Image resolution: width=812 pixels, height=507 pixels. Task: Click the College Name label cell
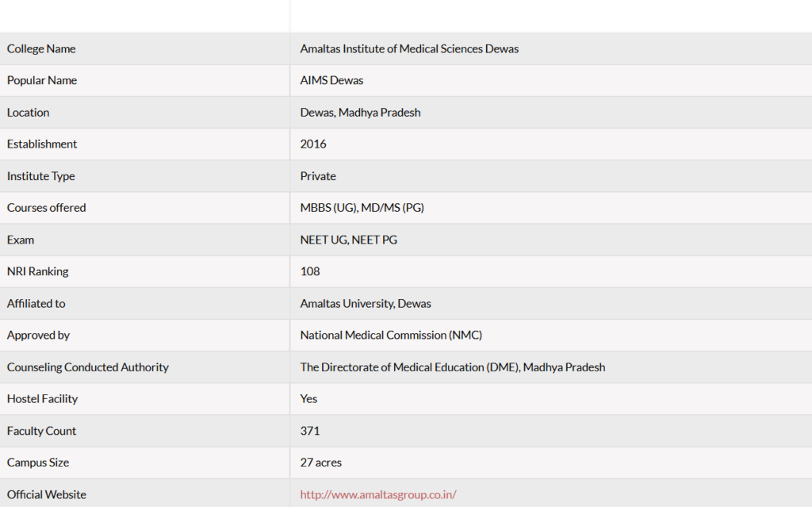coord(144,48)
